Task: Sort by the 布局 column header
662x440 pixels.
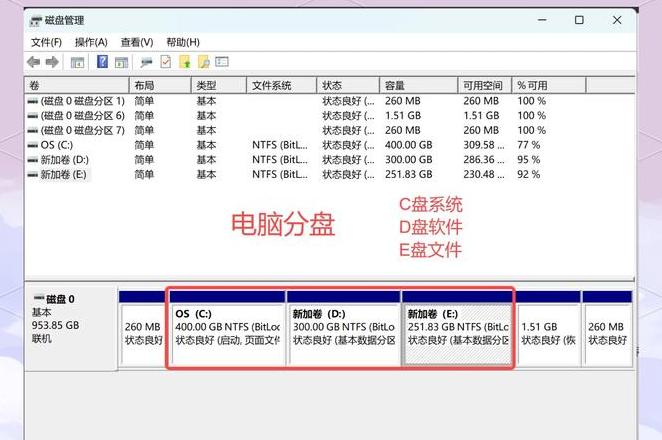Action: (160, 85)
